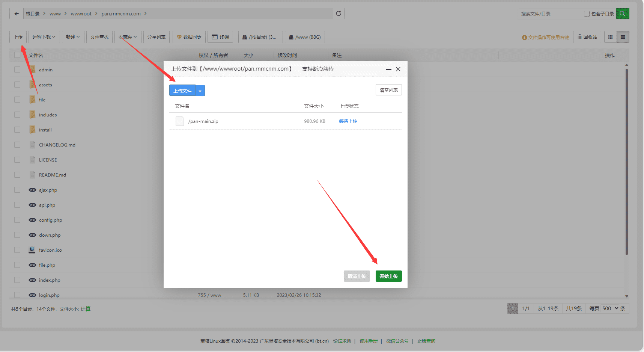The image size is (644, 352).
Task: Open the 分享列表 share list
Action: click(156, 37)
